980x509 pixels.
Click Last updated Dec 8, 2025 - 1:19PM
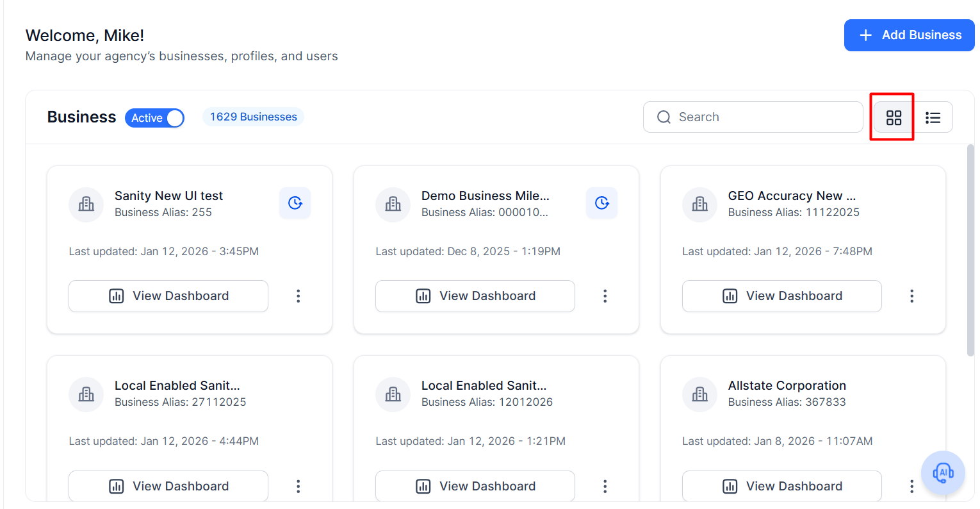(x=468, y=251)
